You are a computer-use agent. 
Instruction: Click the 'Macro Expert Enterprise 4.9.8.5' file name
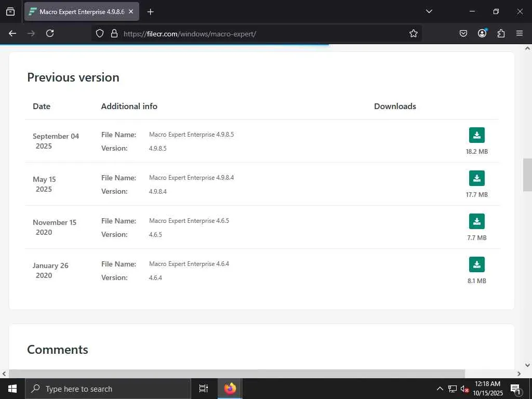pyautogui.click(x=191, y=135)
